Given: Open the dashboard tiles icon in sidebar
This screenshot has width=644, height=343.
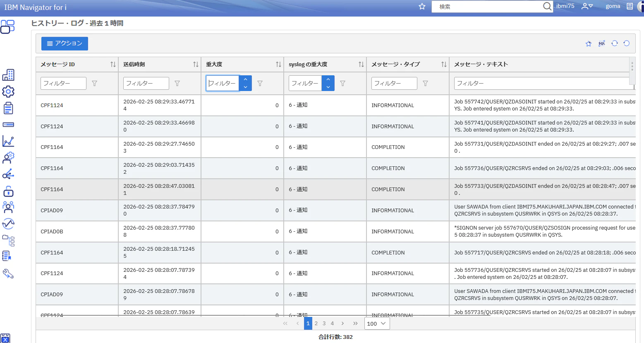Looking at the screenshot, I should (7, 26).
